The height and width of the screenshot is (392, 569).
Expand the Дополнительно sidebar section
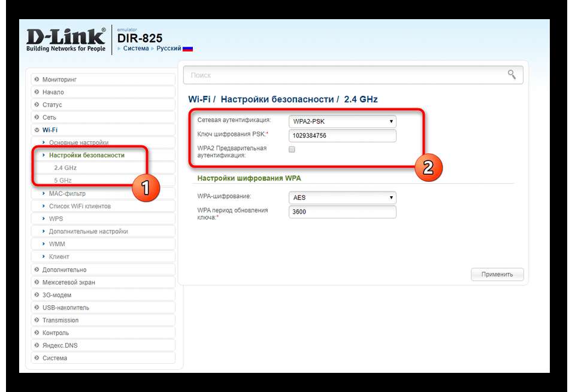pyautogui.click(x=103, y=270)
